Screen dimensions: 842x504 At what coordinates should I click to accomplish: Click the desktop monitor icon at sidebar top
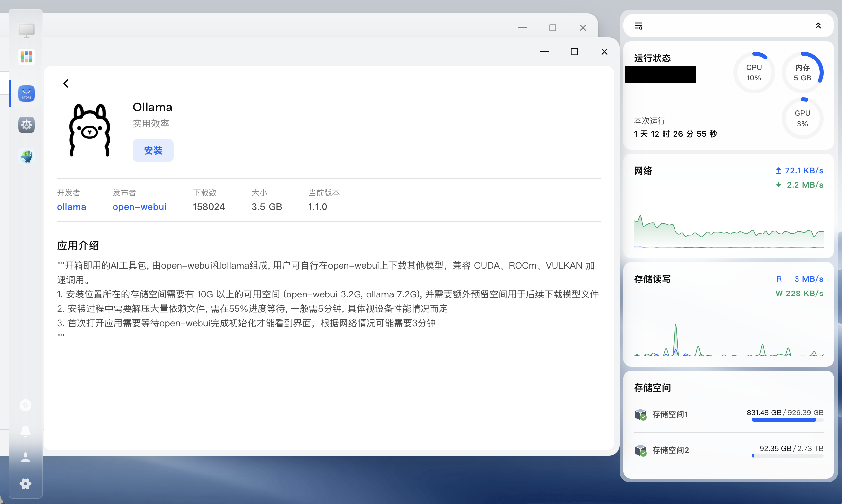point(26,30)
